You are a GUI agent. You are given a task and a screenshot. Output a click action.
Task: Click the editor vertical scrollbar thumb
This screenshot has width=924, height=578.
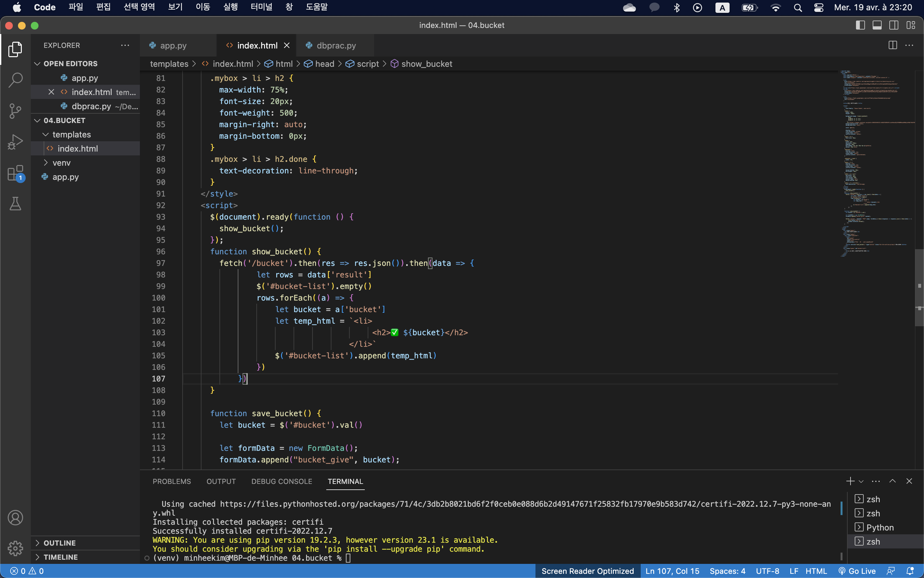coord(920,287)
